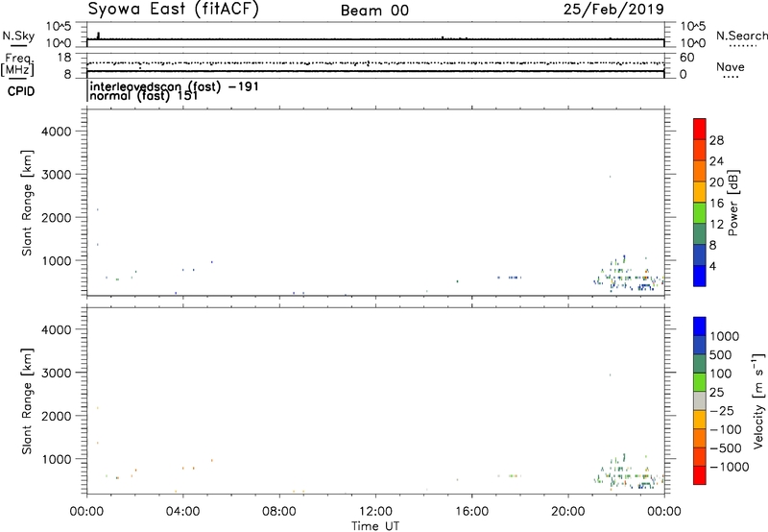Screen dimensions: 768x532
Task: Select the 'Freq. [MHz]' axis label
Action: coord(17,65)
